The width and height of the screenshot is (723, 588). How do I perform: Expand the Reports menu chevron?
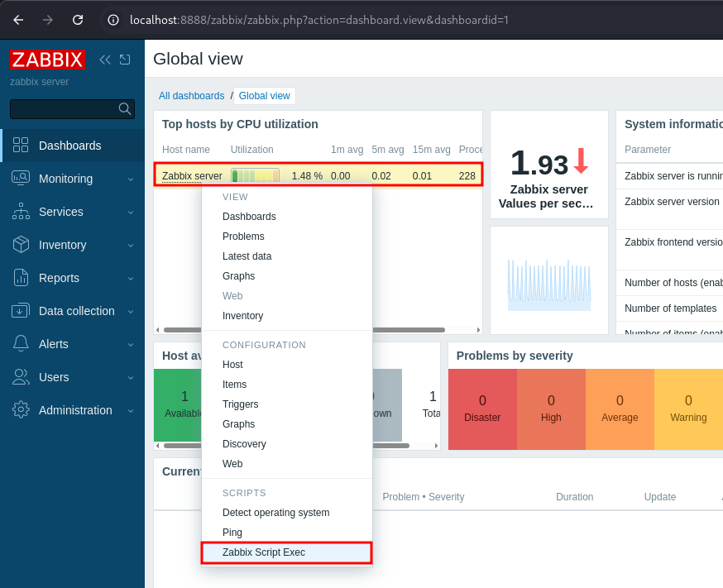pyautogui.click(x=131, y=279)
